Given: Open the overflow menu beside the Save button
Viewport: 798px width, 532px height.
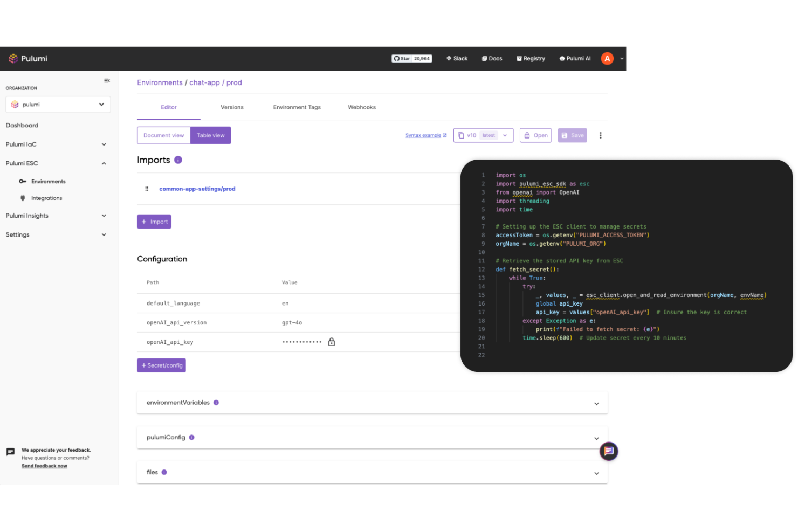Looking at the screenshot, I should tap(600, 135).
